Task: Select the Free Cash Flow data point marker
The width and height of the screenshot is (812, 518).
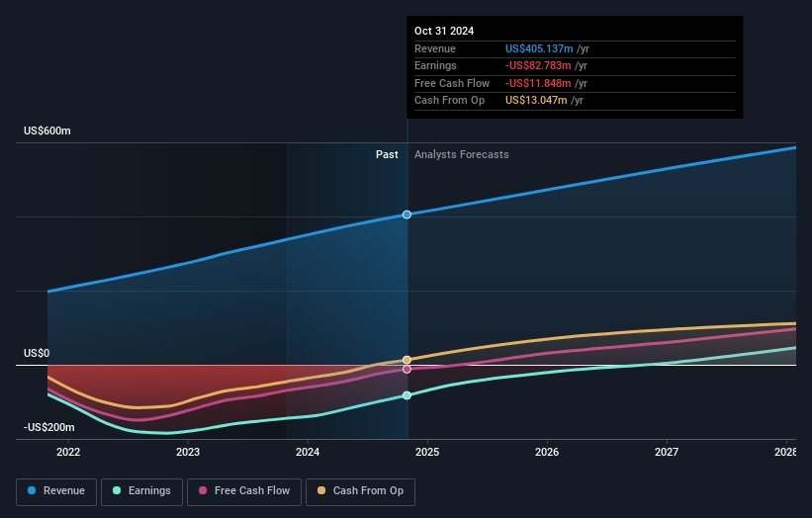Action: point(407,370)
